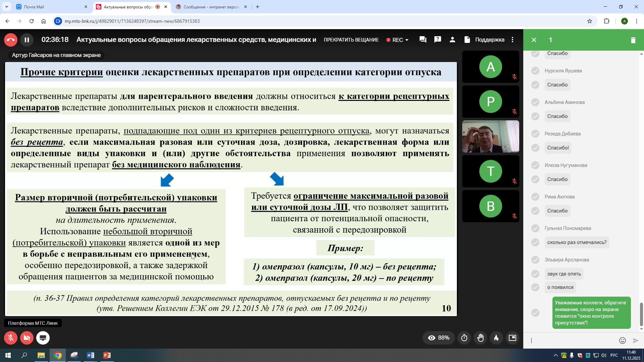Open the participants list icon
644x362 pixels.
[x=452, y=40]
